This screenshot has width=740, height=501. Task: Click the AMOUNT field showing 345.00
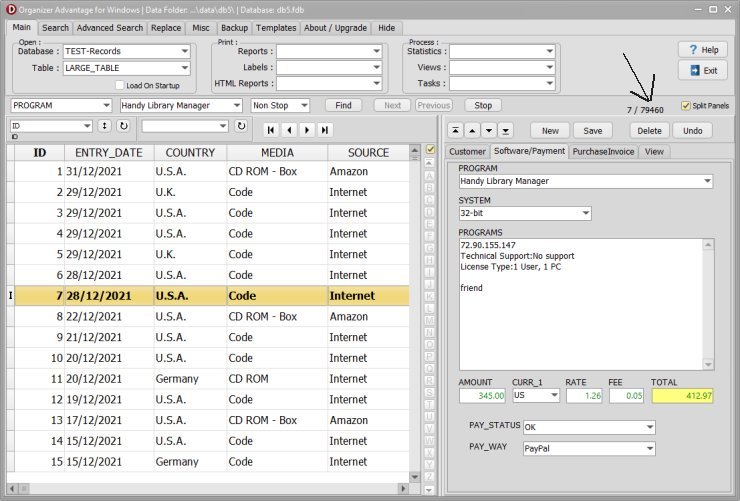[x=482, y=395]
